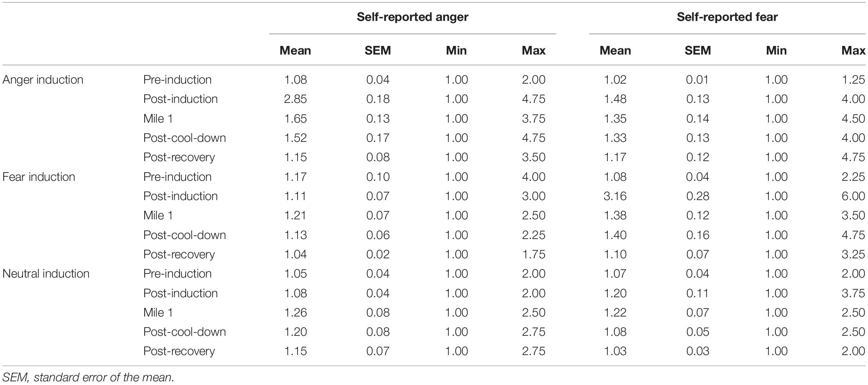Image resolution: width=868 pixels, height=385 pixels.
Task: Select the Self-reported anger header
Action: (412, 17)
